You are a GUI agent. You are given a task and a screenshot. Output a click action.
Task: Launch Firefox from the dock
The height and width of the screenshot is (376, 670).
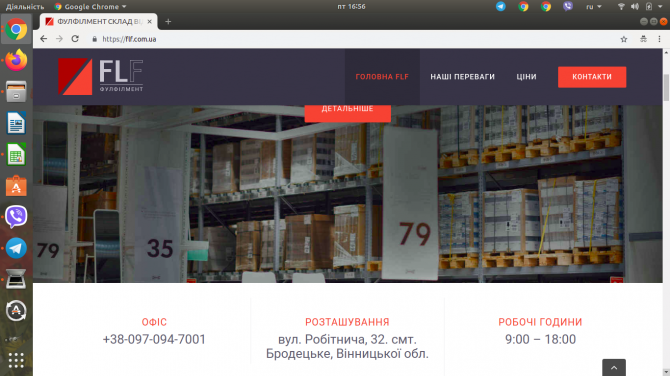pos(16,60)
